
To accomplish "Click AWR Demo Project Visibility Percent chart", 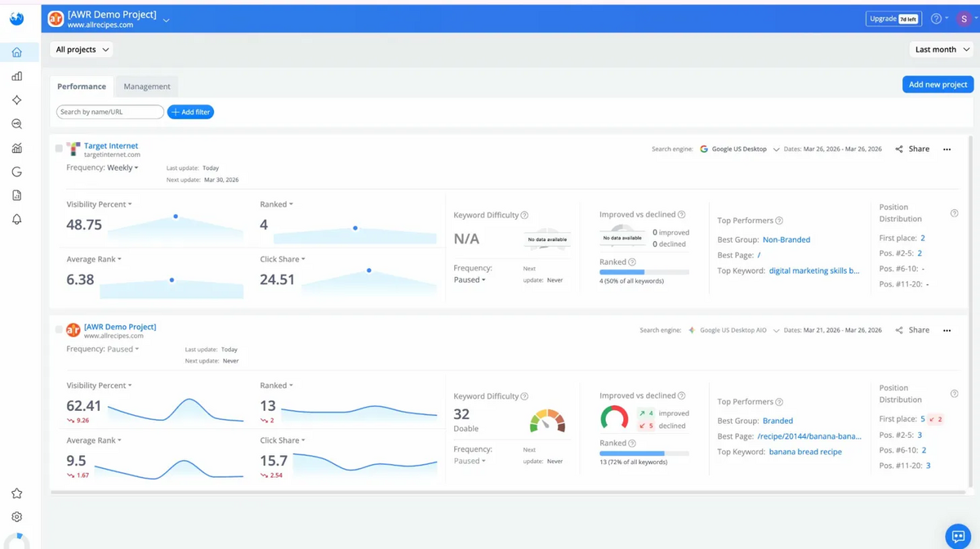I will tap(176, 410).
